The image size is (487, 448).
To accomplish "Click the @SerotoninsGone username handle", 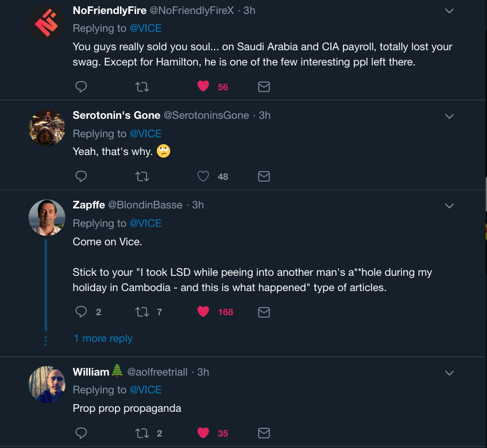I will point(206,115).
